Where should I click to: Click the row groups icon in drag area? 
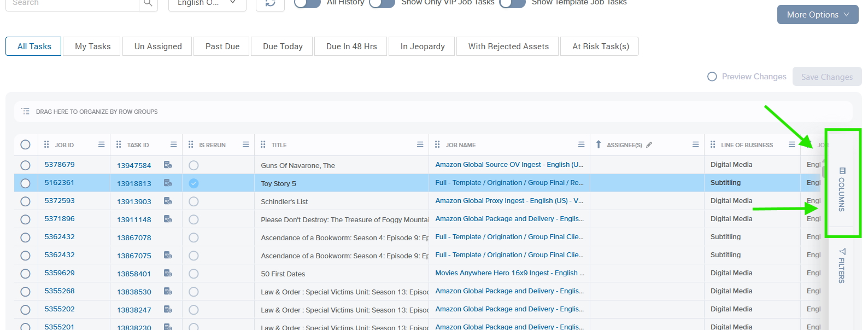click(x=26, y=111)
